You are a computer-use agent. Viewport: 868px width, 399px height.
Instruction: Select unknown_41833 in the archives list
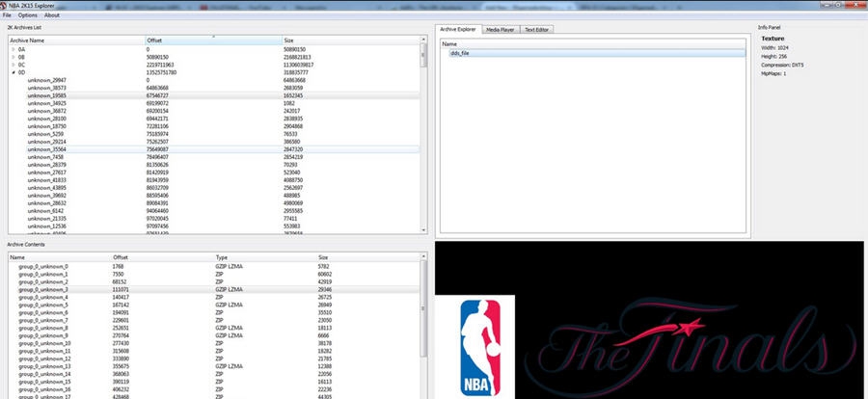(47, 180)
